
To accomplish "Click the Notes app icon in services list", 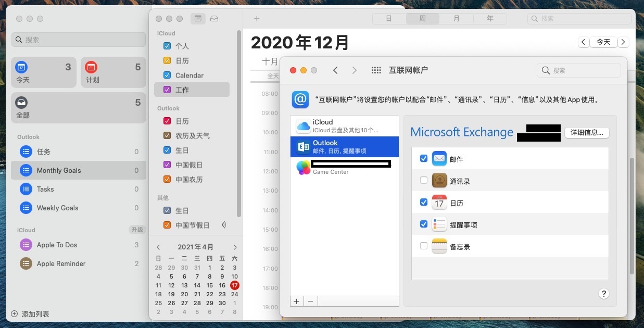I will [439, 246].
